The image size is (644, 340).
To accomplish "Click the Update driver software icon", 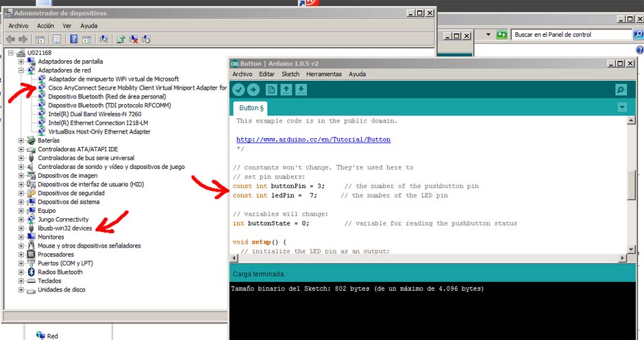I will [121, 40].
